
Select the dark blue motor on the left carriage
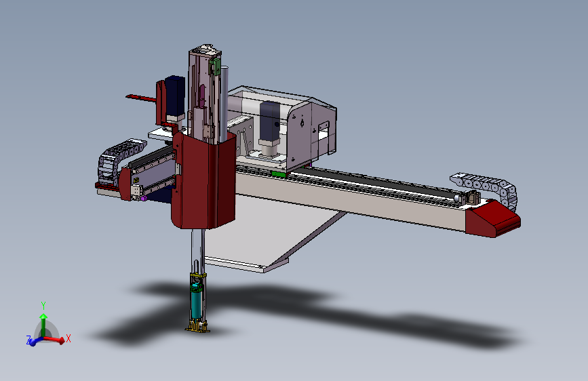[175, 96]
